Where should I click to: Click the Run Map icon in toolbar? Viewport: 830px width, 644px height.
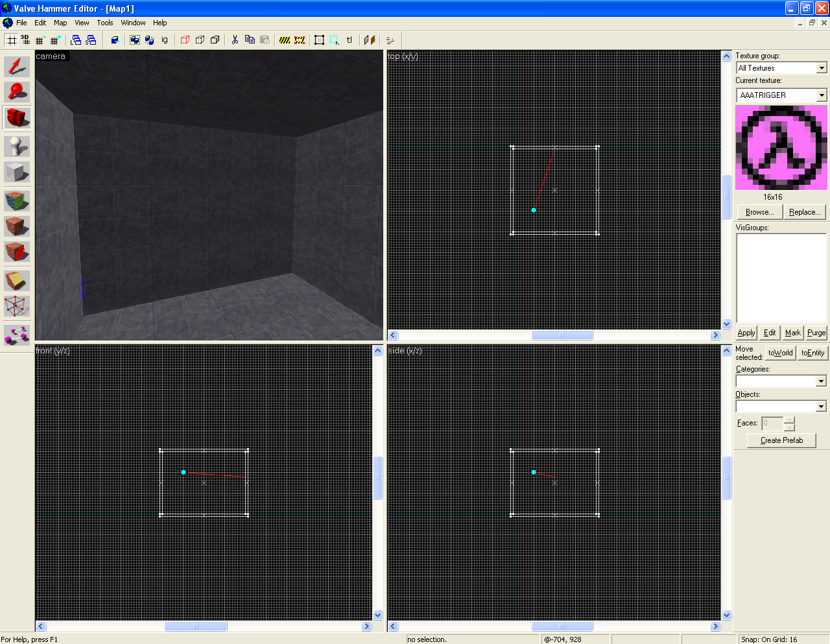coord(390,40)
